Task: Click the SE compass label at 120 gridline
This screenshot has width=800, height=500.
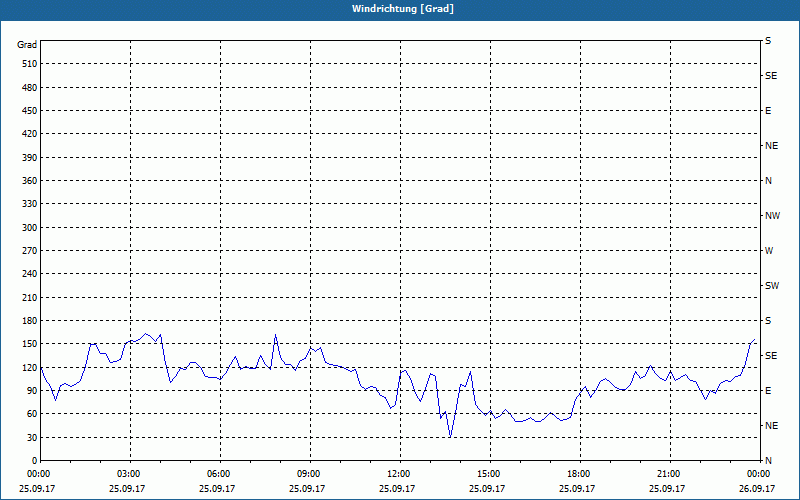Action: [x=771, y=356]
